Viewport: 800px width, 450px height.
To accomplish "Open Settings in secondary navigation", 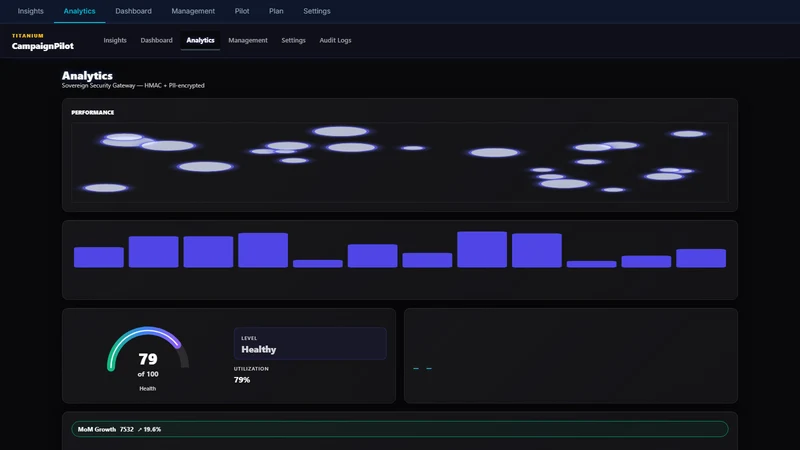I will click(293, 40).
